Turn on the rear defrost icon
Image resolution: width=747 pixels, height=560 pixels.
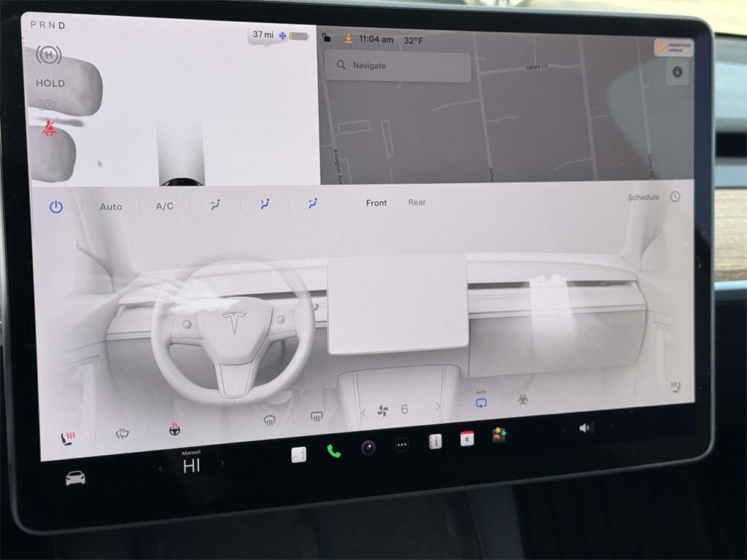click(x=315, y=416)
